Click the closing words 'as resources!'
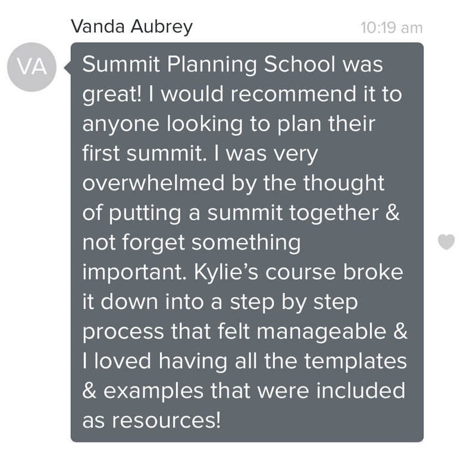This screenshot has height=471, width=476. click(152, 420)
